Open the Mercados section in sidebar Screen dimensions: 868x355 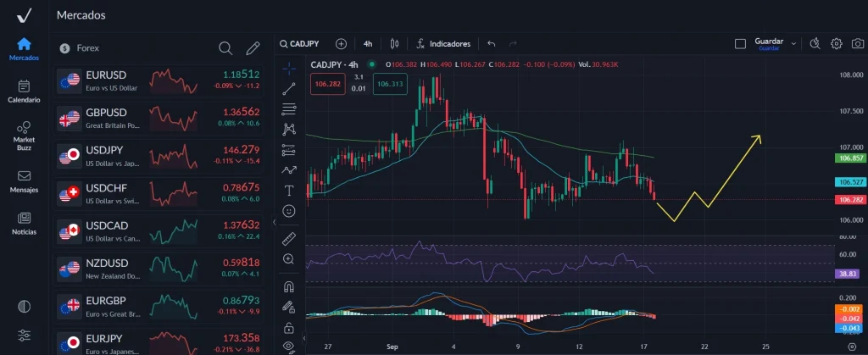pos(24,48)
